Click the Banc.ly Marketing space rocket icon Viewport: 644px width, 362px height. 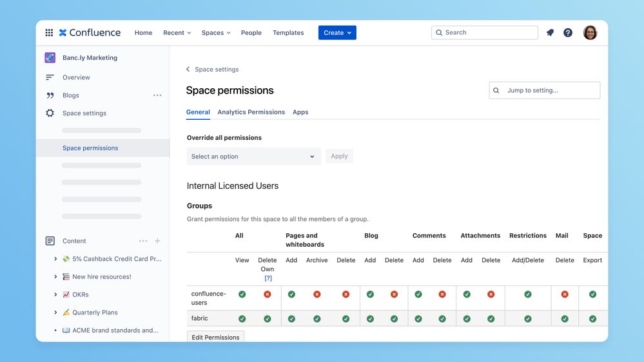(50, 57)
